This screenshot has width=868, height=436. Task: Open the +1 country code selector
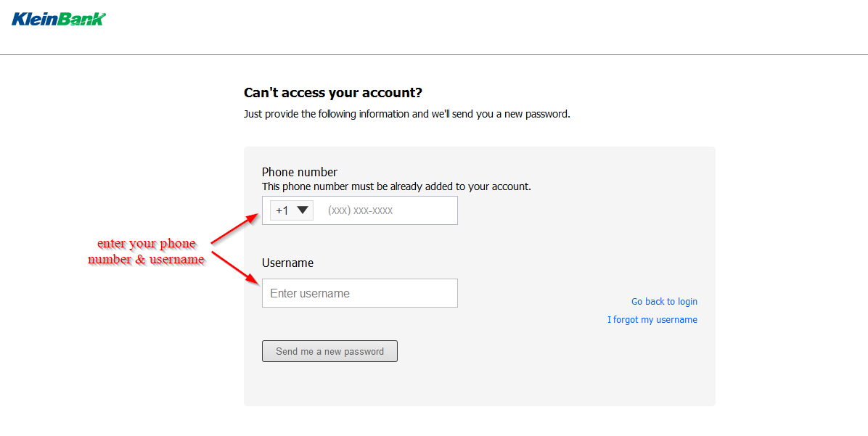click(x=291, y=210)
